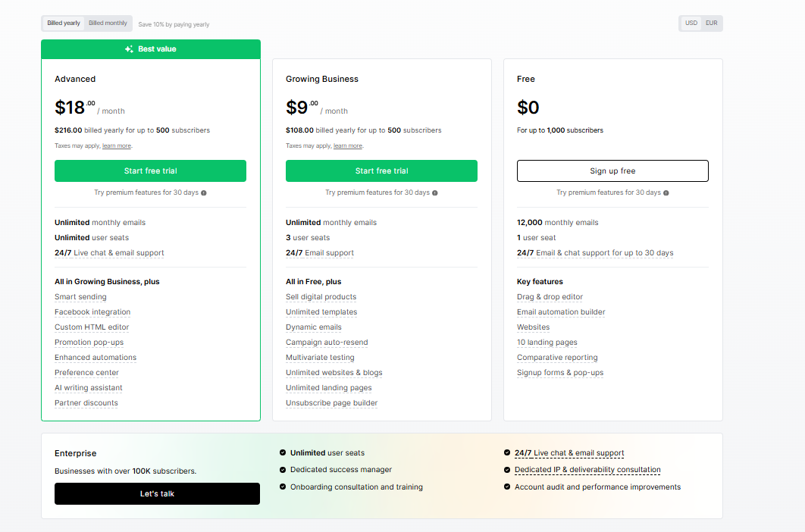This screenshot has height=532, width=805.
Task: Click 24/7 Live chat & email support in Advanced
Action: (109, 252)
